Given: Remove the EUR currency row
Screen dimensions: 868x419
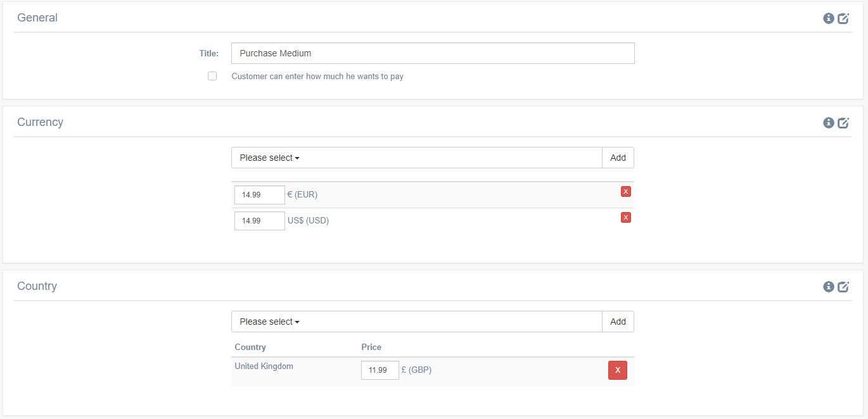Looking at the screenshot, I should [625, 192].
